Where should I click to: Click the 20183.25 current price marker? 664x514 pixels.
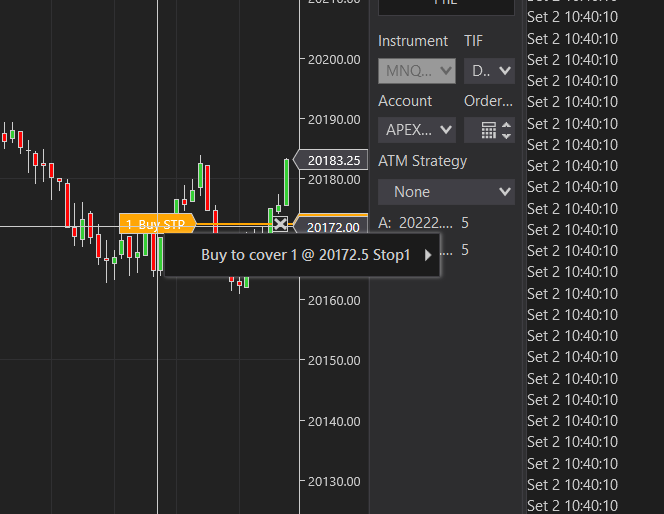click(x=331, y=160)
